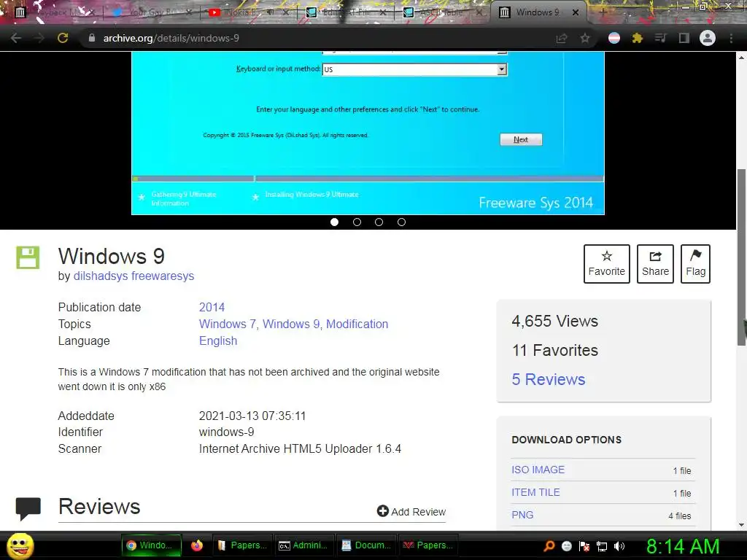This screenshot has width=747, height=560.
Task: Open the Windows 7 topic link
Action: [228, 324]
